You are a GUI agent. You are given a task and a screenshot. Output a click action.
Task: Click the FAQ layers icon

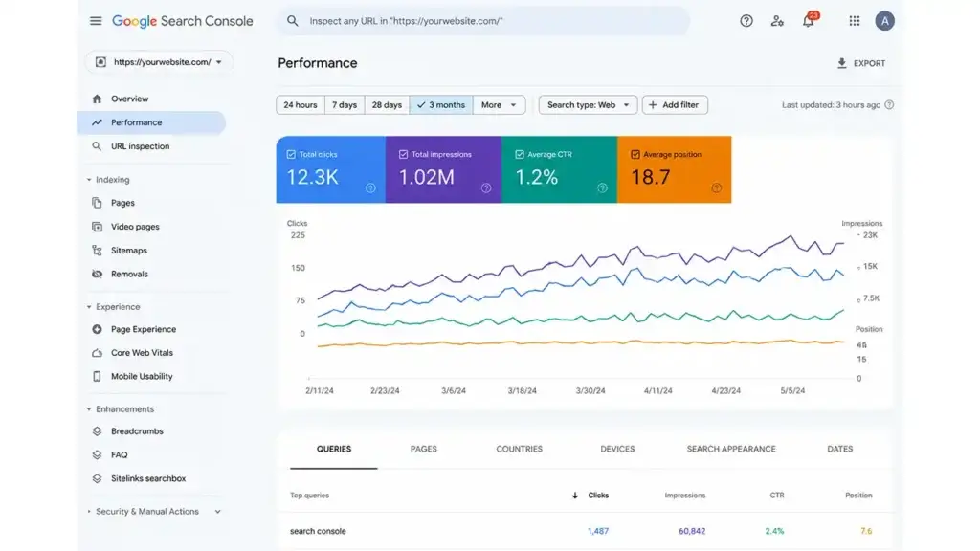click(97, 454)
